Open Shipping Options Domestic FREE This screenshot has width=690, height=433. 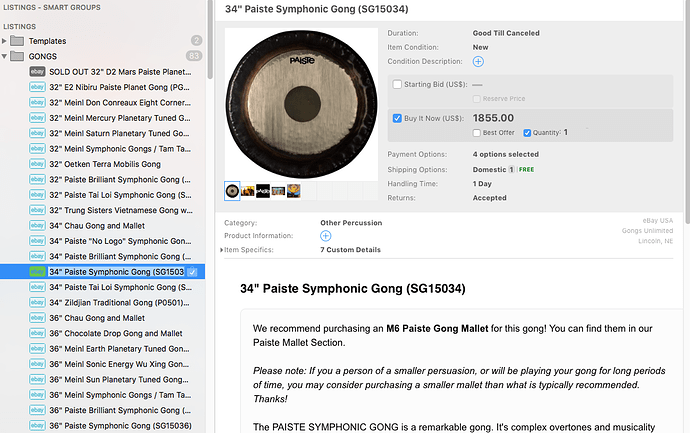(x=503, y=169)
